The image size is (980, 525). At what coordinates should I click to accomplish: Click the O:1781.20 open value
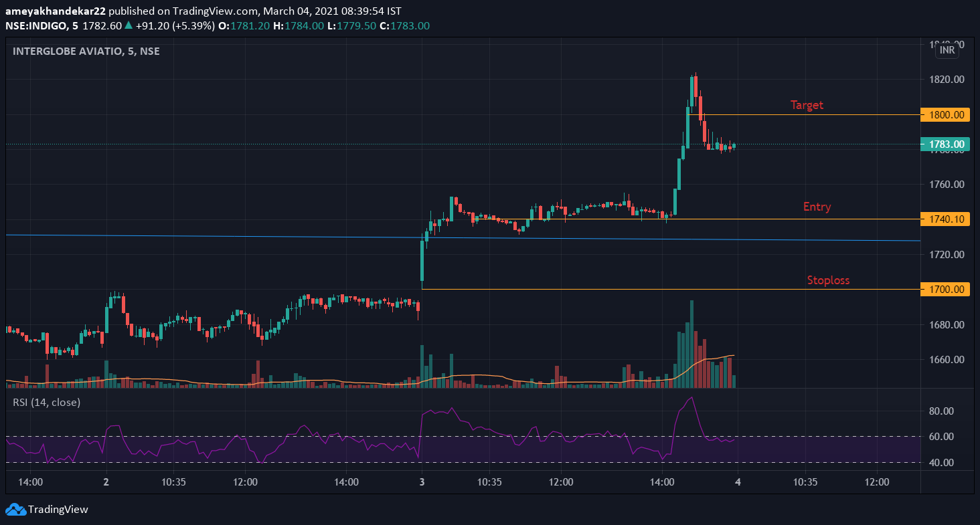pyautogui.click(x=245, y=26)
